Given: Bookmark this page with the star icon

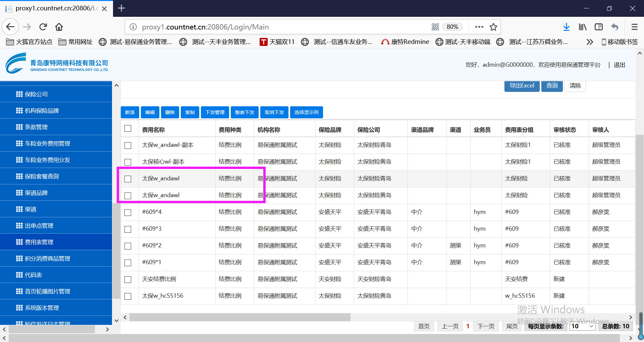Looking at the screenshot, I should pos(493,27).
